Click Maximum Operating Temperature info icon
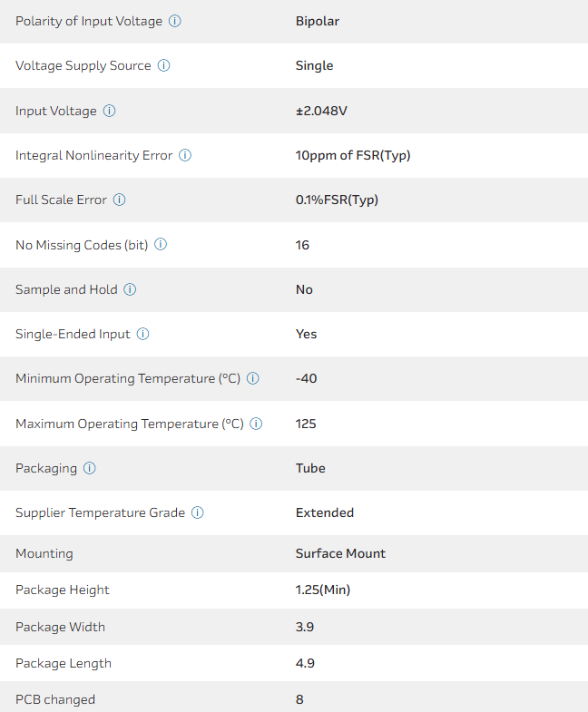This screenshot has height=712, width=588. 256,424
